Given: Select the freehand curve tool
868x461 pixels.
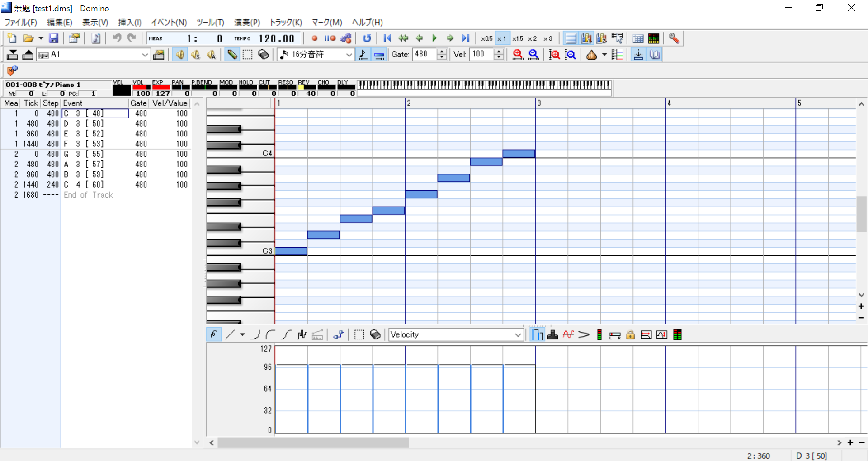Looking at the screenshot, I should (214, 334).
